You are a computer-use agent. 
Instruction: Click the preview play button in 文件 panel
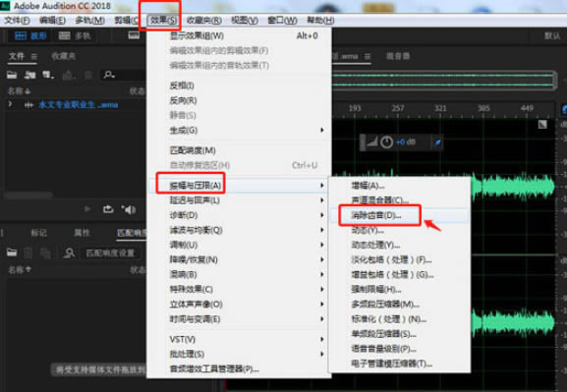click(x=87, y=208)
